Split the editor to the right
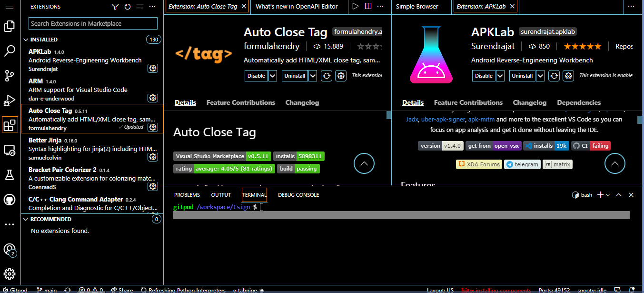 pos(368,7)
